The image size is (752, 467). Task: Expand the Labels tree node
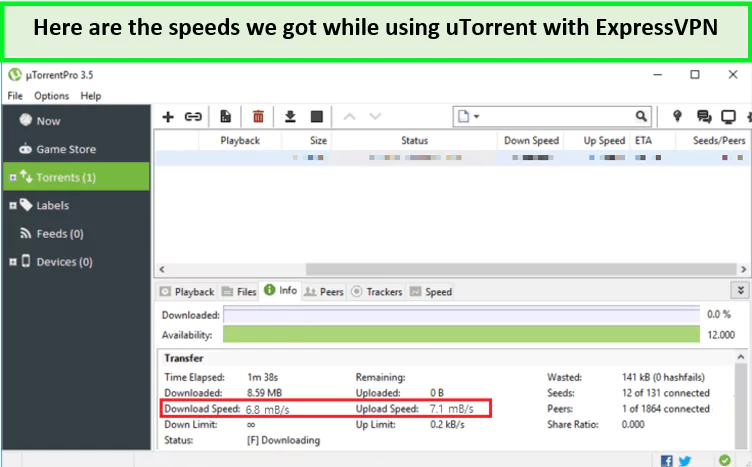pyautogui.click(x=13, y=206)
